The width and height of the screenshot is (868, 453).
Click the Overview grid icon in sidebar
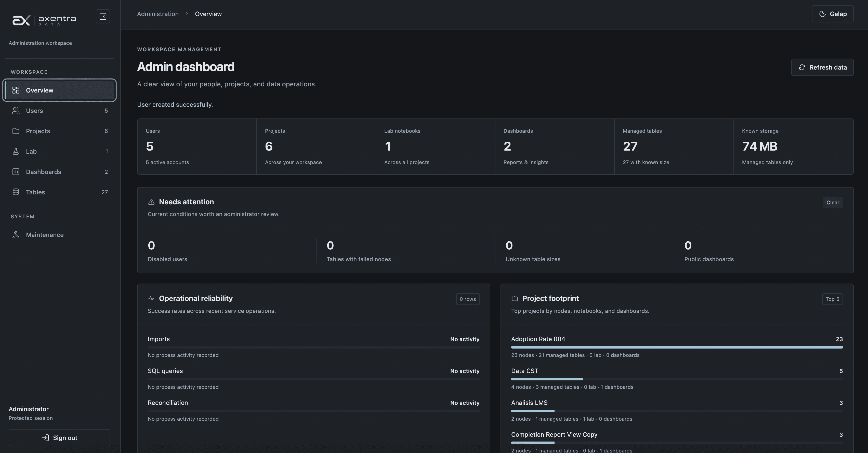(16, 90)
